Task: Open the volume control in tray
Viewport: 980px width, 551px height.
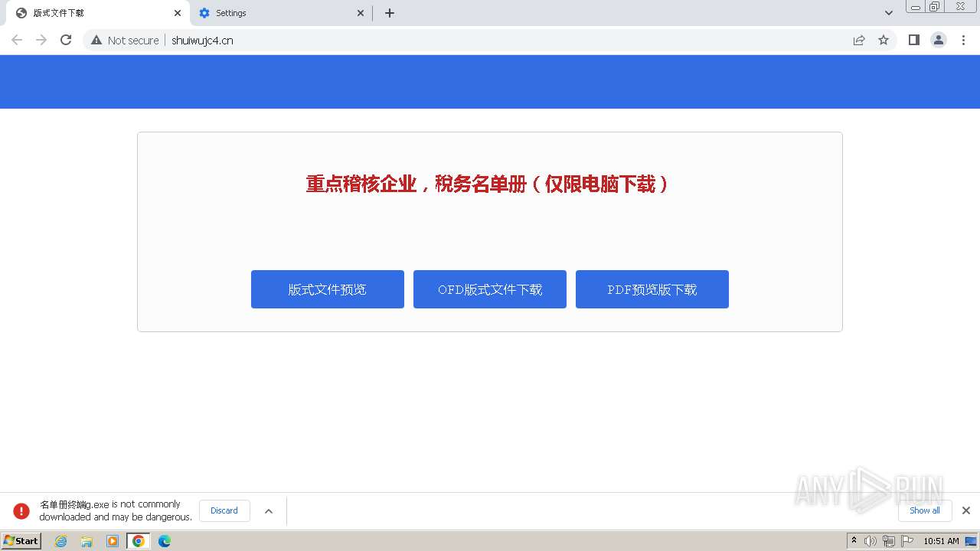Action: pyautogui.click(x=871, y=541)
